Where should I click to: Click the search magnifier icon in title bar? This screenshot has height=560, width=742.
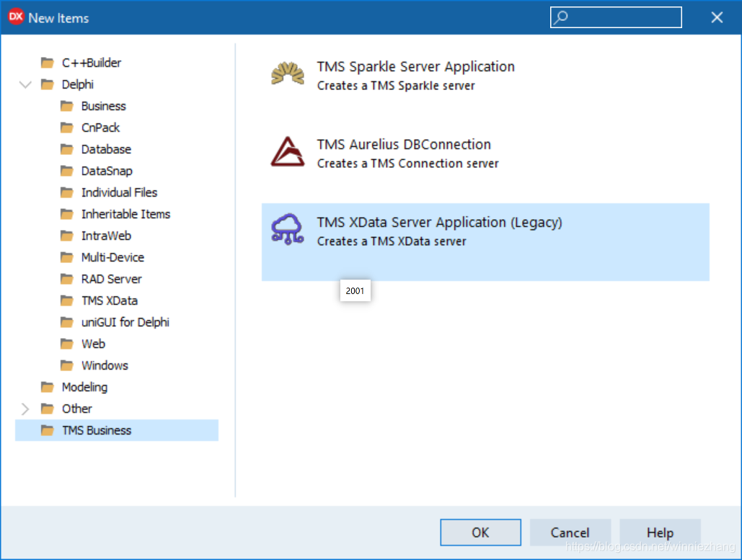[561, 17]
